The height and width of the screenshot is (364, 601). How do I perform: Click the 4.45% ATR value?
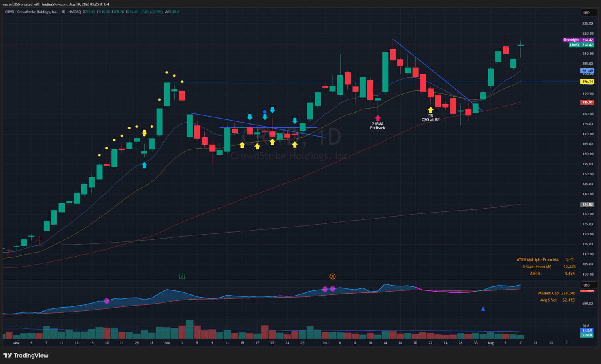pos(569,274)
